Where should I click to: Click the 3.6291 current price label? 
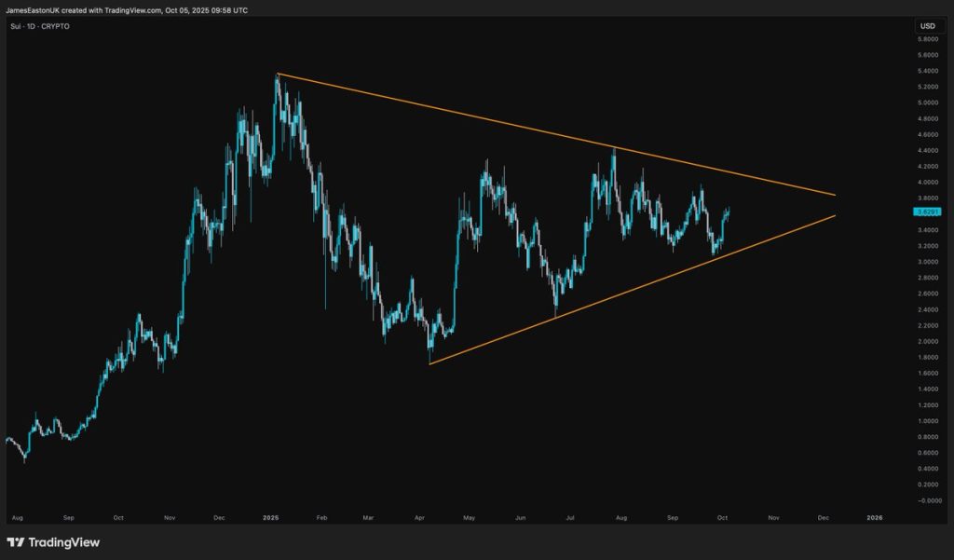(x=927, y=212)
